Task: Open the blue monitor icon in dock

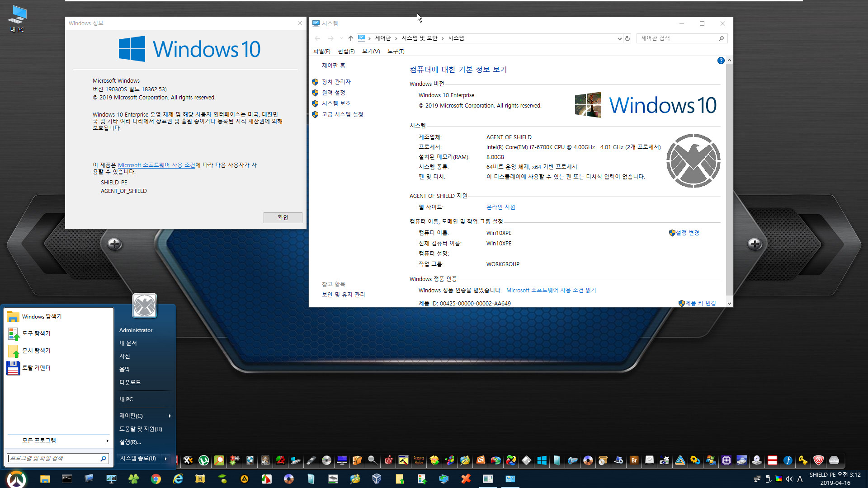Action: (x=342, y=460)
